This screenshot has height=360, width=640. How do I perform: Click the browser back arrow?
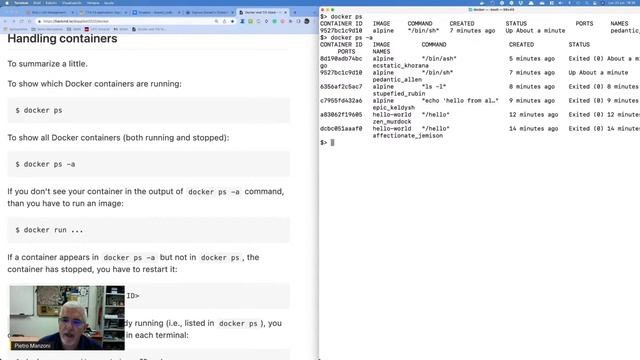5,21
